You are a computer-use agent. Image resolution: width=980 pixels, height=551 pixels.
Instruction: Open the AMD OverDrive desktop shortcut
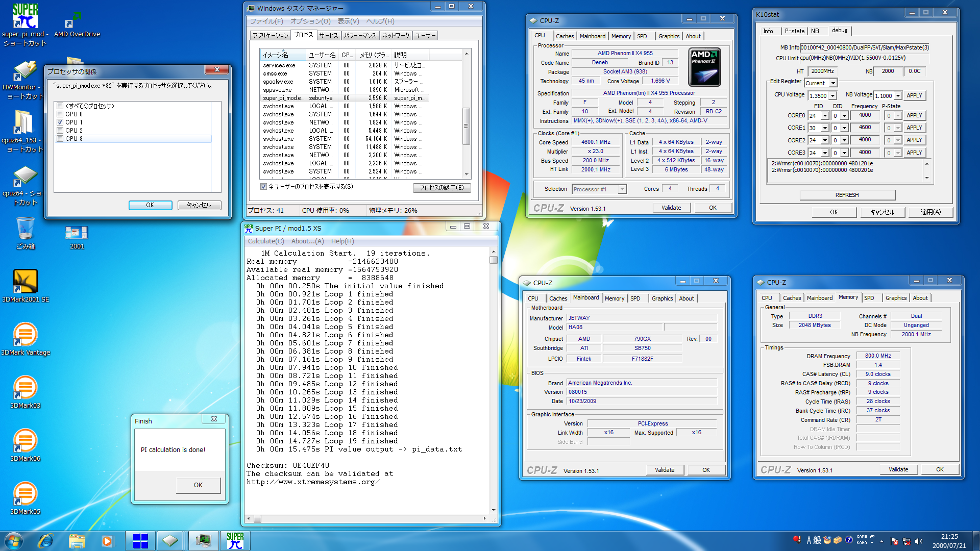pos(77,20)
